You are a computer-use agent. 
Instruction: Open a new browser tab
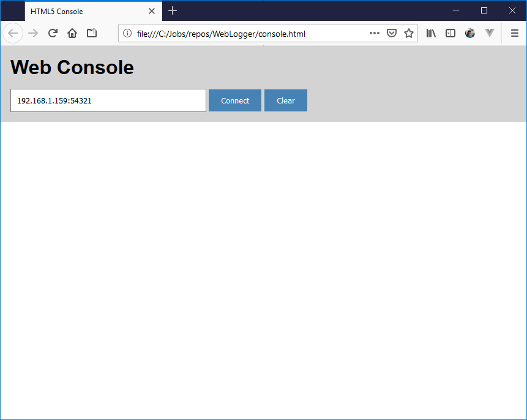(173, 11)
